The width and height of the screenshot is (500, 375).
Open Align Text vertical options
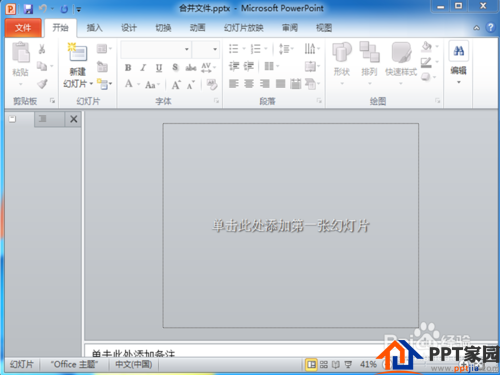[312, 66]
